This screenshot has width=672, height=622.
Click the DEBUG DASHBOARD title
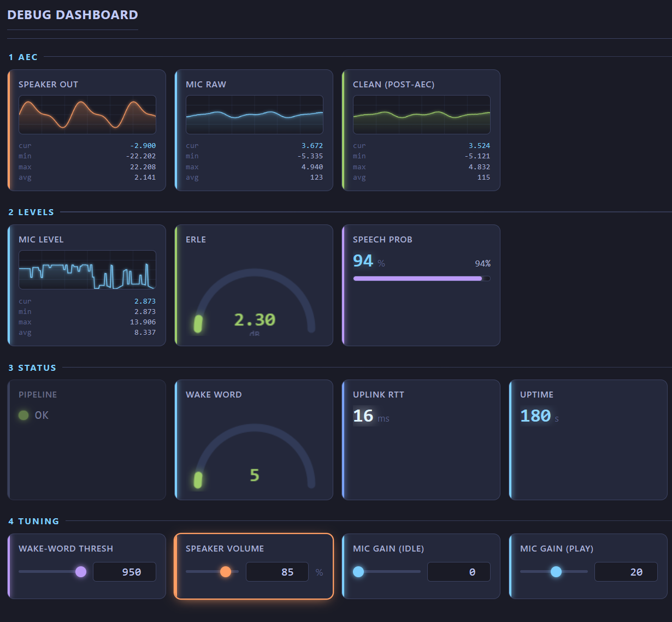click(x=73, y=15)
